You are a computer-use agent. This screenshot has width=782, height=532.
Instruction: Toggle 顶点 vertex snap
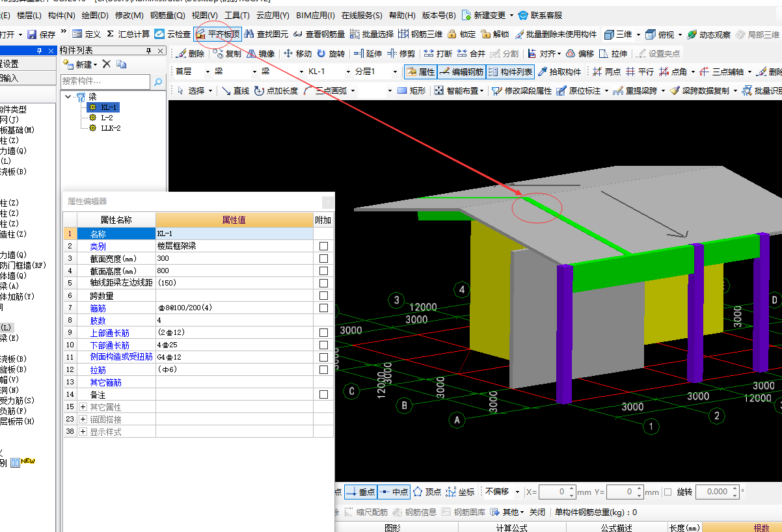pos(427,492)
